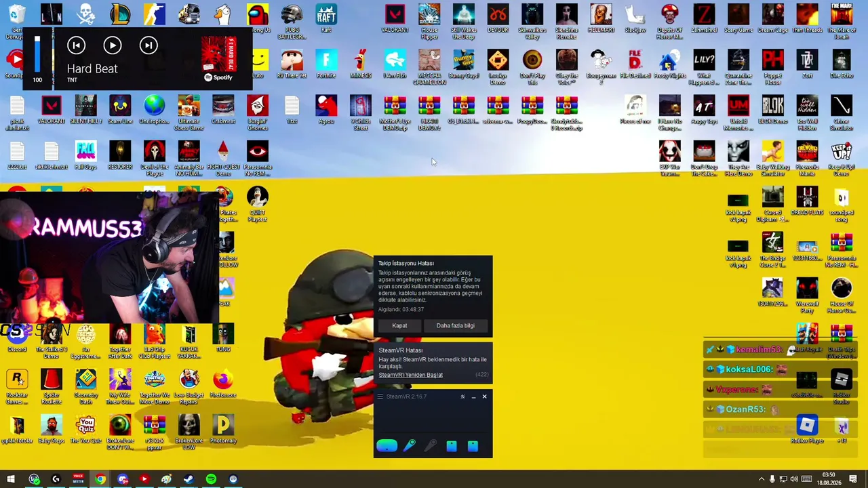Open the SILENT HILL f desktop icon
The width and height of the screenshot is (868, 488).
point(85,109)
